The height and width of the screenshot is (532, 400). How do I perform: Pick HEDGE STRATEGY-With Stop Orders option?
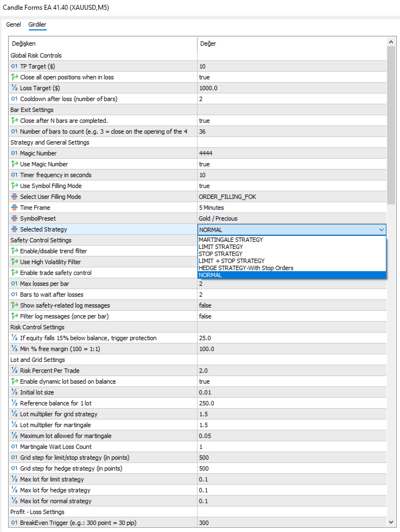[x=246, y=268]
